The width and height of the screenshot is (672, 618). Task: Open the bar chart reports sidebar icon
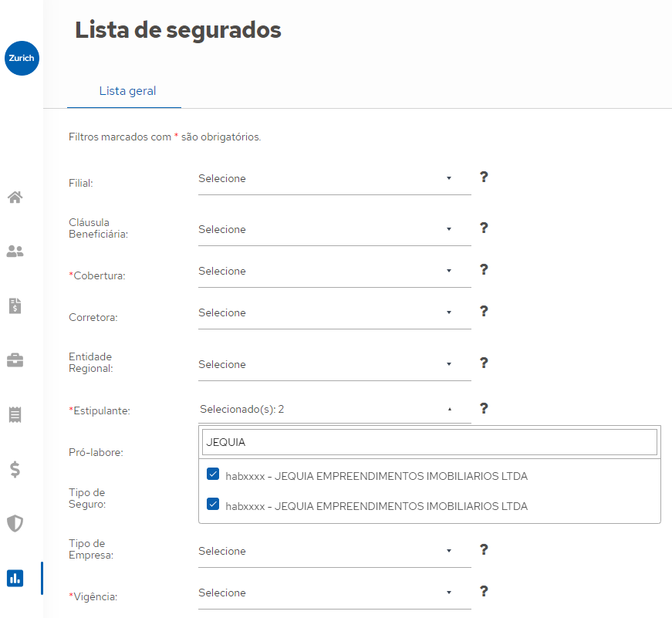pyautogui.click(x=15, y=578)
